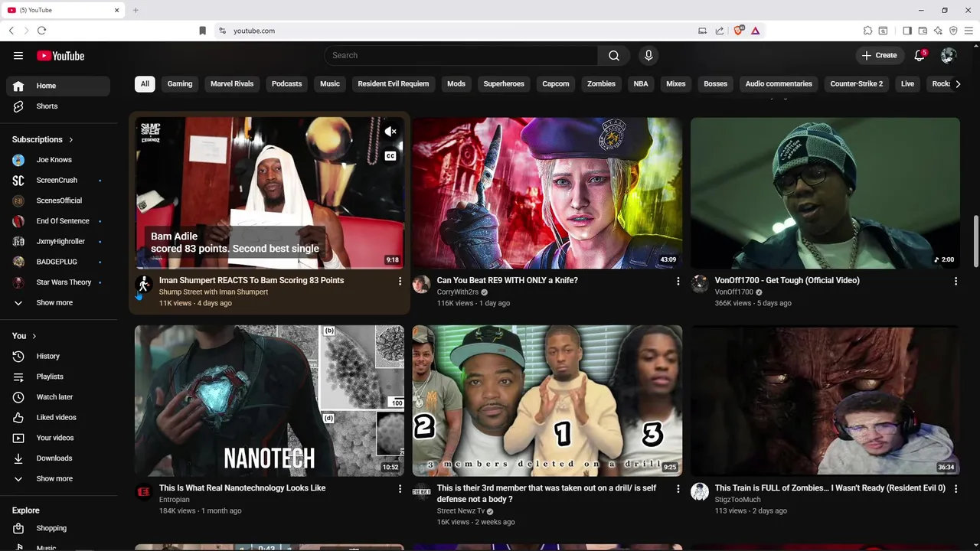This screenshot has width=980, height=551.
Task: Open the notifications bell
Action: click(x=920, y=56)
